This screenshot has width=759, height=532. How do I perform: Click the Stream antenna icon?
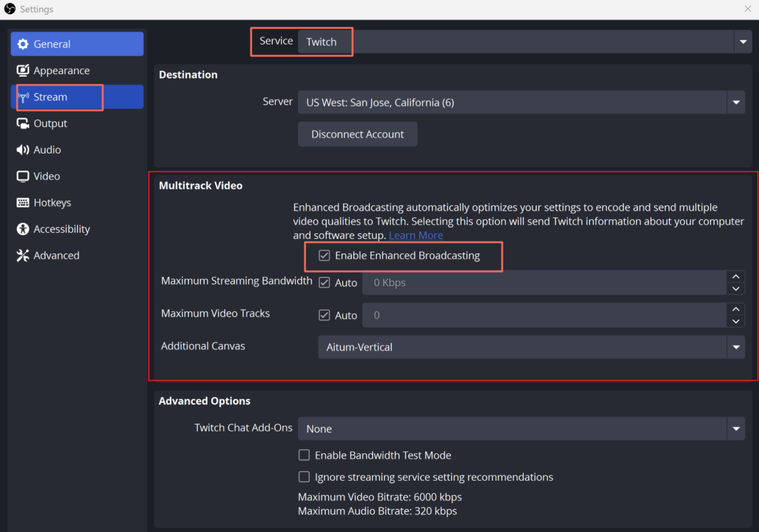[x=23, y=97]
